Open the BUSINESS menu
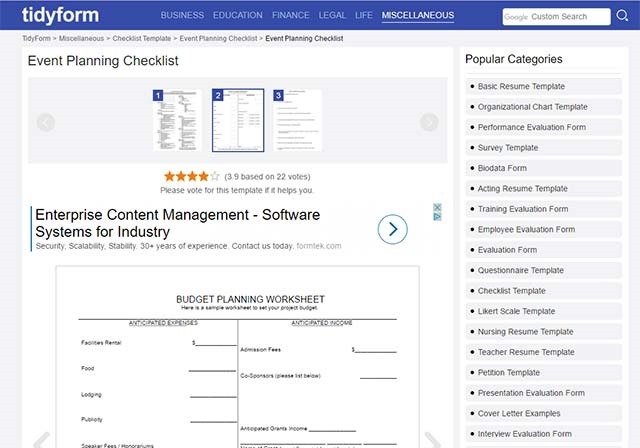 click(182, 16)
